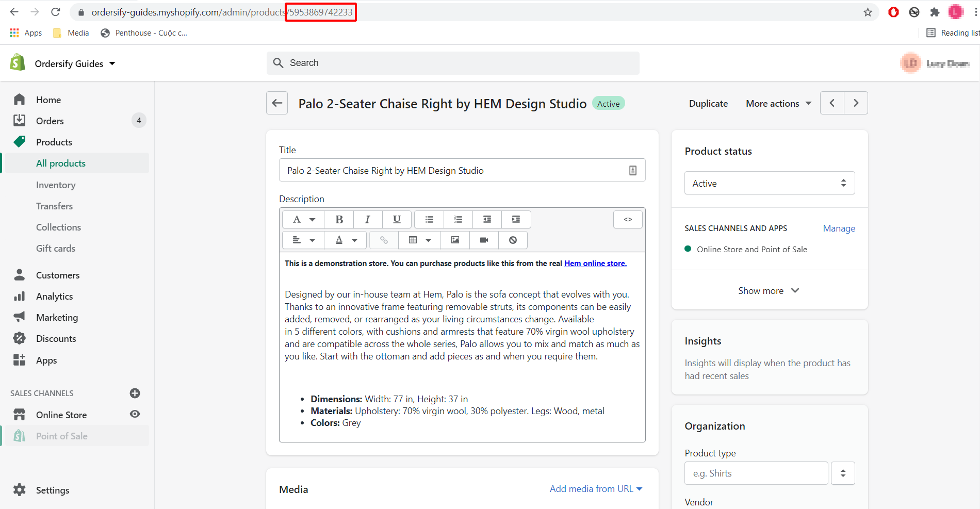The width and height of the screenshot is (980, 509).
Task: Insert a bulleted list in description
Action: pos(429,219)
